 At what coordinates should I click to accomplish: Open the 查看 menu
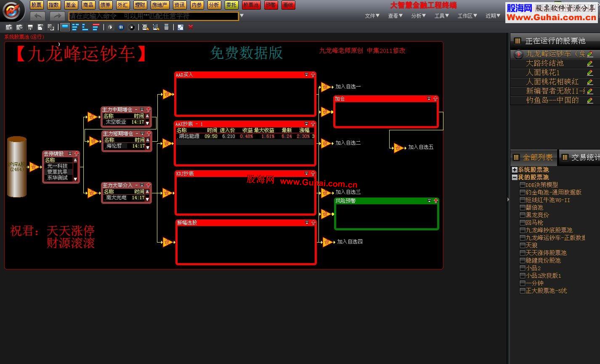(x=395, y=16)
